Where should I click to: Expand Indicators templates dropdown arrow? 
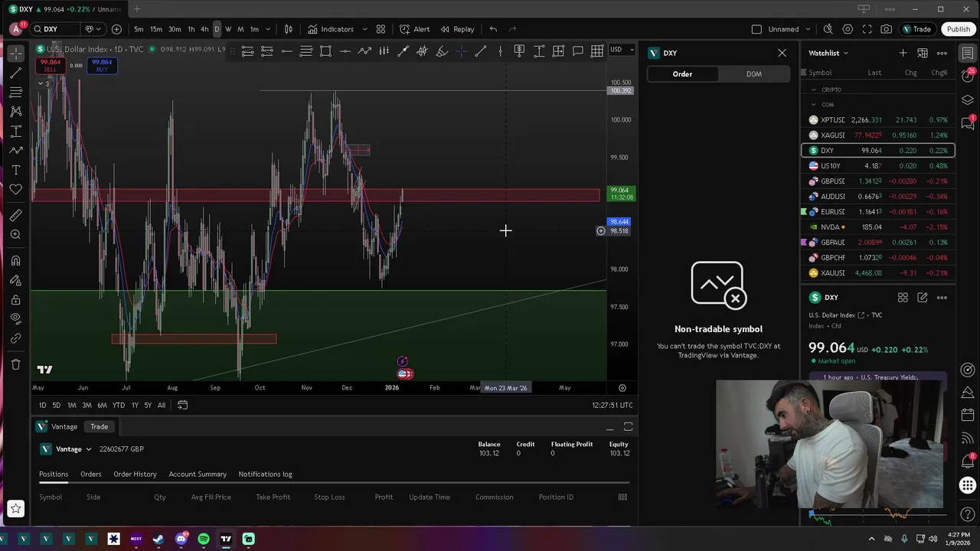tap(364, 29)
